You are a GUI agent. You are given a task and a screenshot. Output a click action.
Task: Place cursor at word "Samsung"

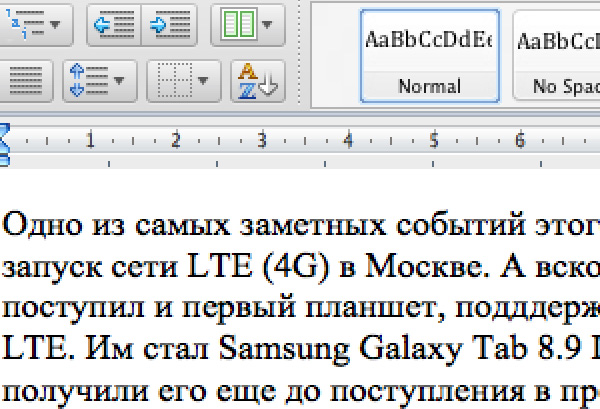coord(284,349)
